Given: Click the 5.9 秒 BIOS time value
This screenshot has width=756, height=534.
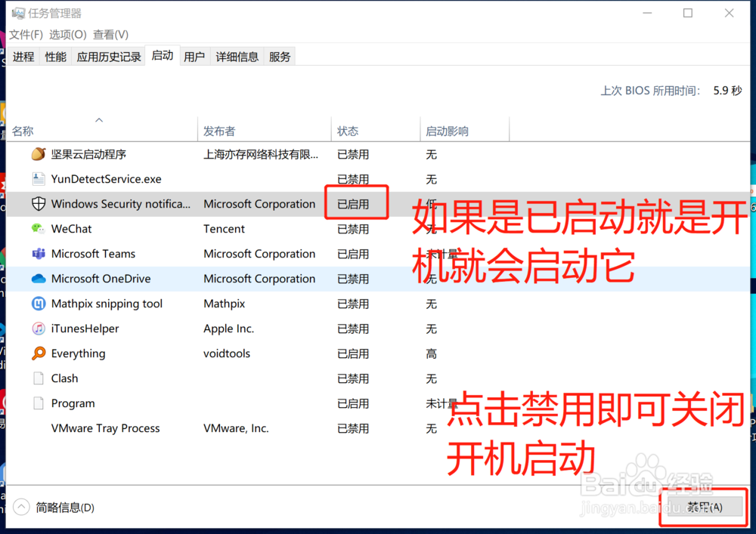Looking at the screenshot, I should 727,91.
